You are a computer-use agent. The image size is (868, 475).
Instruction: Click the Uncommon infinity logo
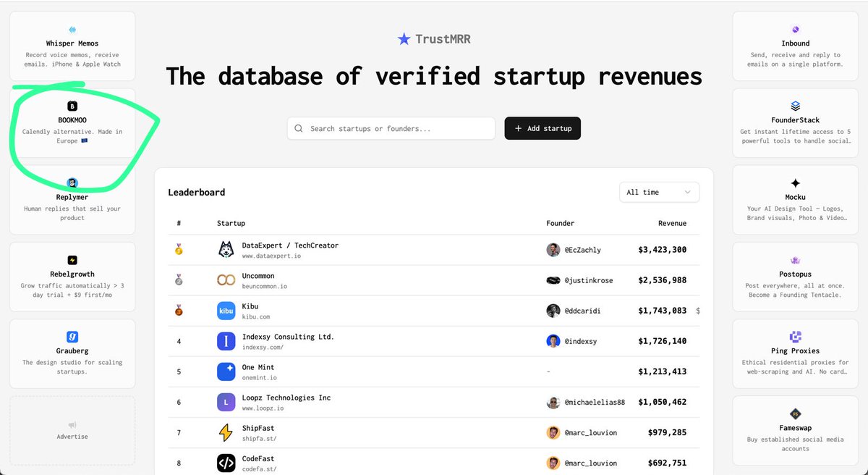(226, 280)
